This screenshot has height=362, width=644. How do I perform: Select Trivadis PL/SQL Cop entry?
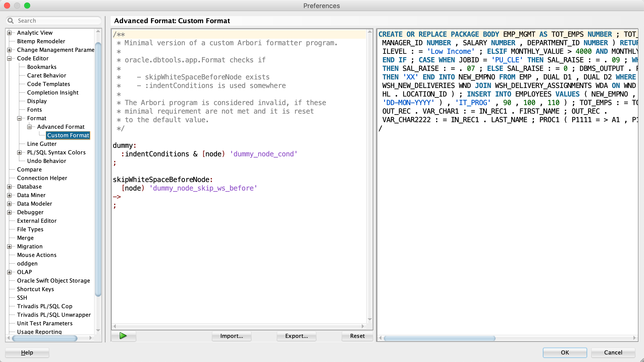tap(45, 306)
